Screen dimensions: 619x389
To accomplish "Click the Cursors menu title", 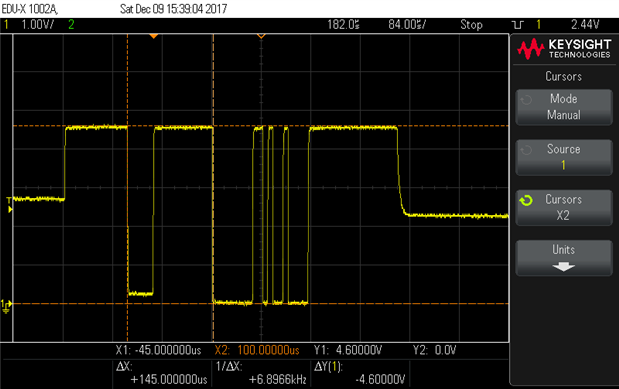I will tap(563, 76).
